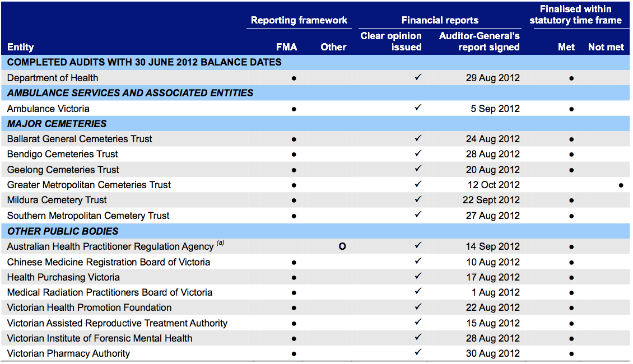Click the 'Financial reports' group header
The height and width of the screenshot is (364, 633).
click(440, 20)
